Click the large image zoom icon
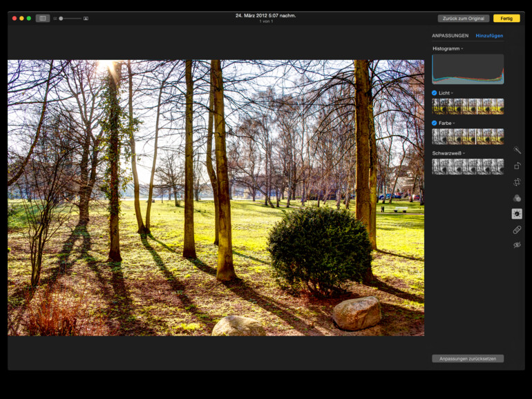 pyautogui.click(x=86, y=19)
